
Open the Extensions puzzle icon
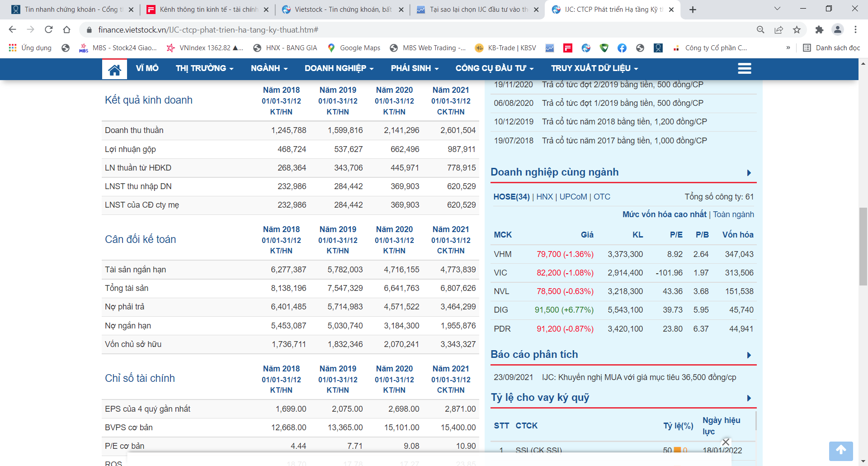[x=819, y=29]
